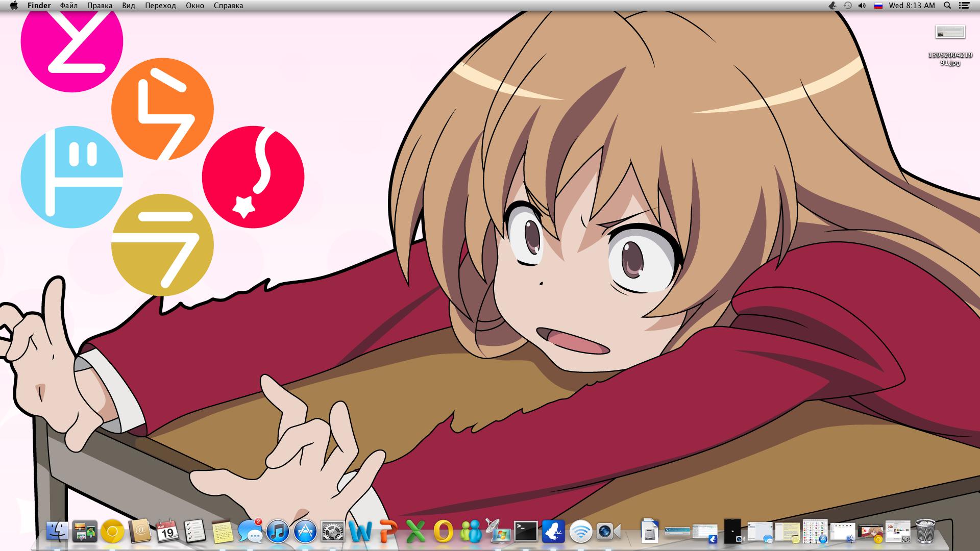Open the Russian flag input source menu
Image resolution: width=980 pixels, height=551 pixels.
click(878, 6)
